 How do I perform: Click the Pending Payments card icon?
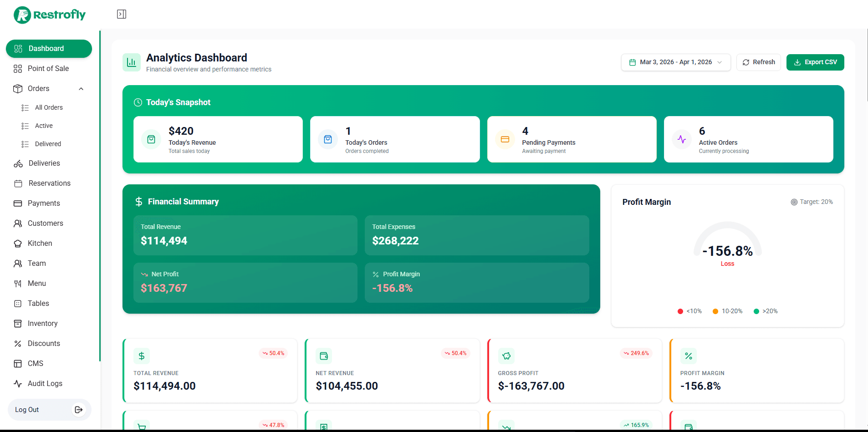(x=505, y=139)
